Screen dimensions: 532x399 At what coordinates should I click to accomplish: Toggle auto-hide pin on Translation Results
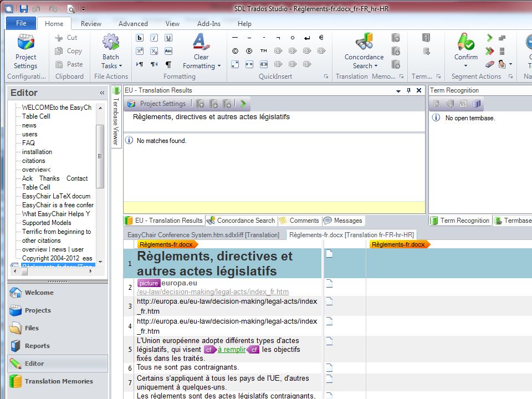tap(409, 90)
